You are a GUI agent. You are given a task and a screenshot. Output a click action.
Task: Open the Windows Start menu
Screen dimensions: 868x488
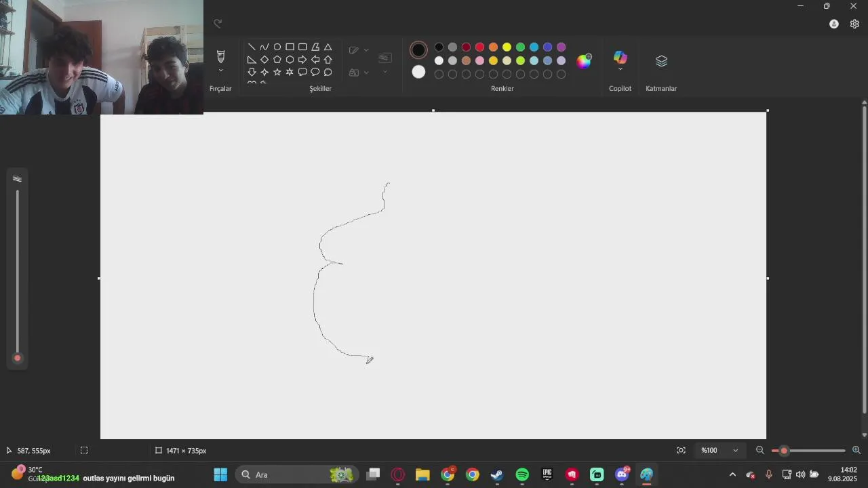pyautogui.click(x=220, y=474)
